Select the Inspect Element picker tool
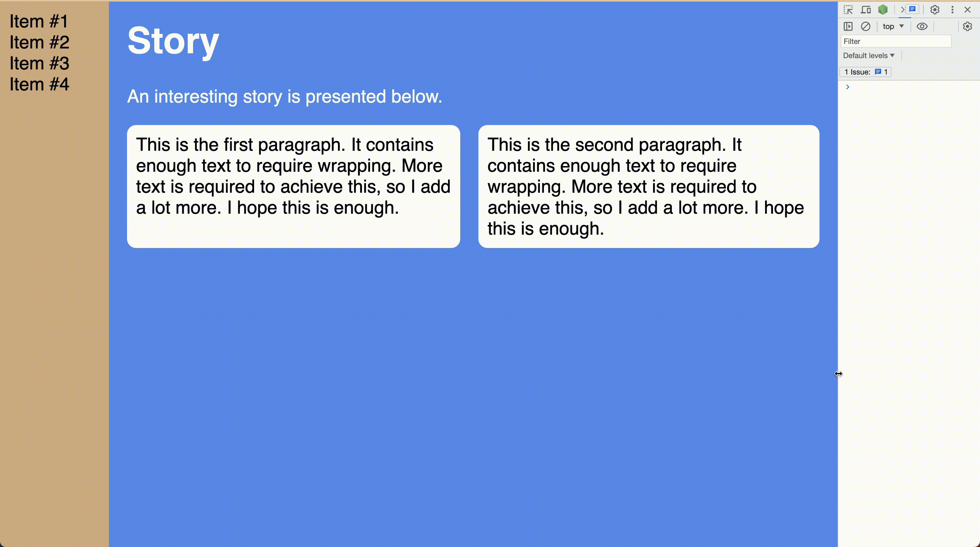 tap(848, 10)
